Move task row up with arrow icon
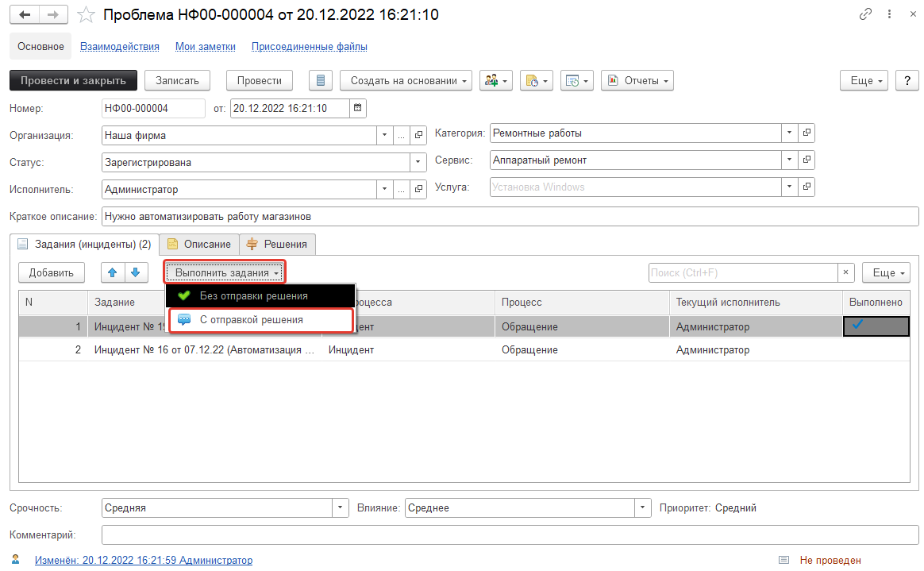 coord(113,272)
